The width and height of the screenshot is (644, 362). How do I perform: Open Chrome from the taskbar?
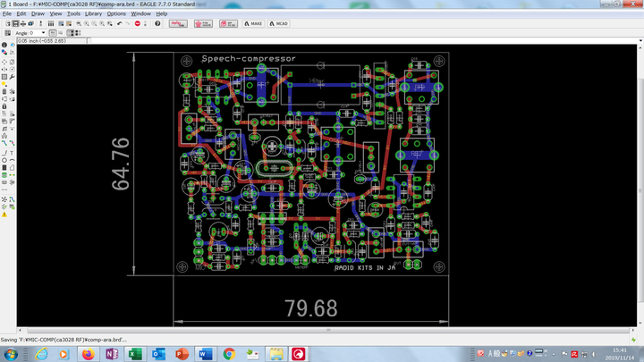(229, 354)
